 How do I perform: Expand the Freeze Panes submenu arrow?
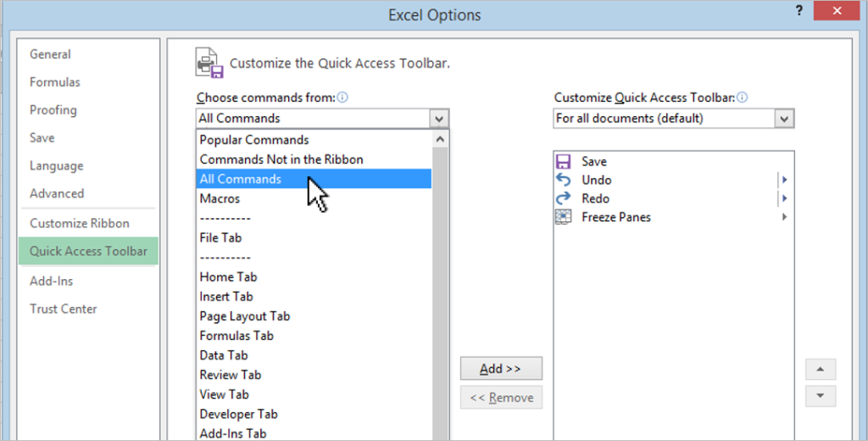784,217
